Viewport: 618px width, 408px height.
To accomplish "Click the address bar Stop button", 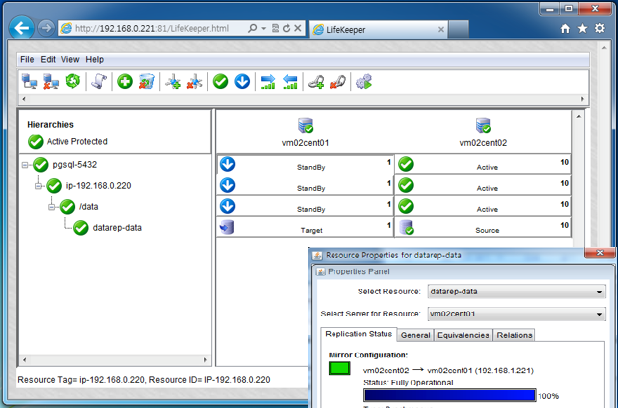I will click(x=298, y=28).
